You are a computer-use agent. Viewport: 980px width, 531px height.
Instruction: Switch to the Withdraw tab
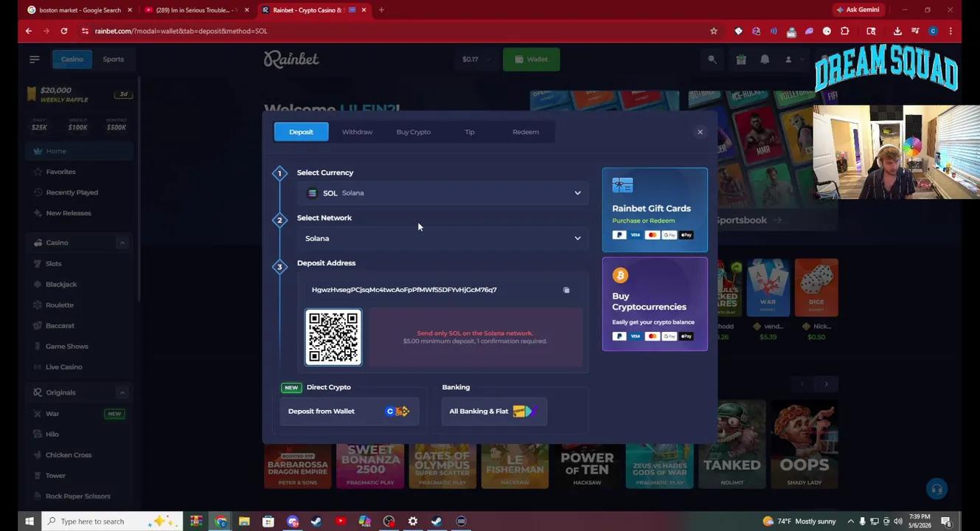(357, 132)
